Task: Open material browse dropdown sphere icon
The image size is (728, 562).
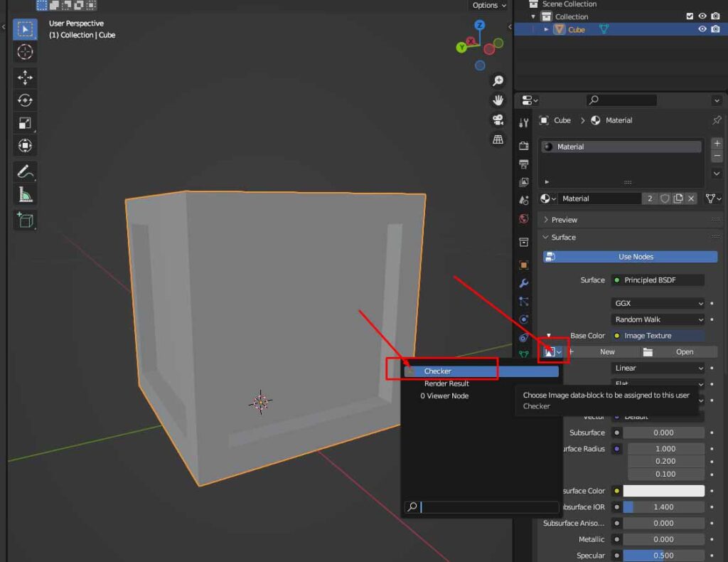Action: coord(548,198)
